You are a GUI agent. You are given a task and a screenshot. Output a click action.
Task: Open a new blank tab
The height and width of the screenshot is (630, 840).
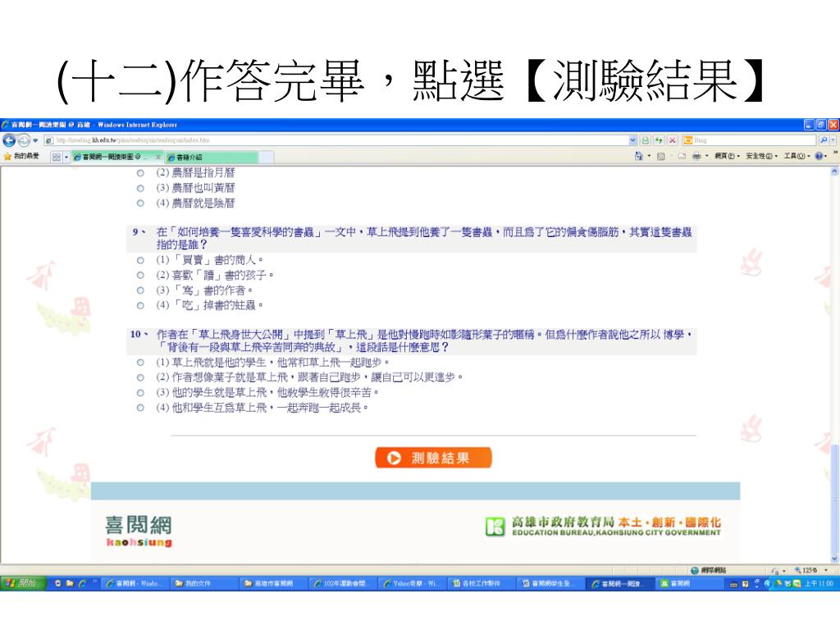click(267, 157)
